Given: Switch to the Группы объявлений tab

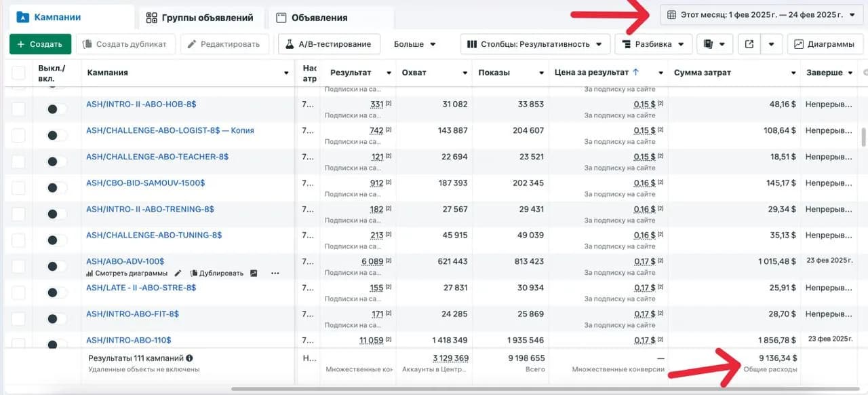Looking at the screenshot, I should [199, 18].
